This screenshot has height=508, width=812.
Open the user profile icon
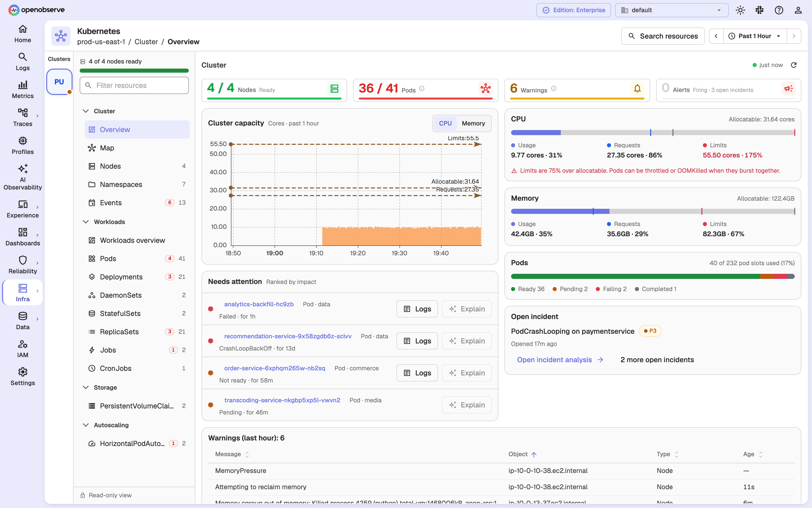(x=798, y=10)
